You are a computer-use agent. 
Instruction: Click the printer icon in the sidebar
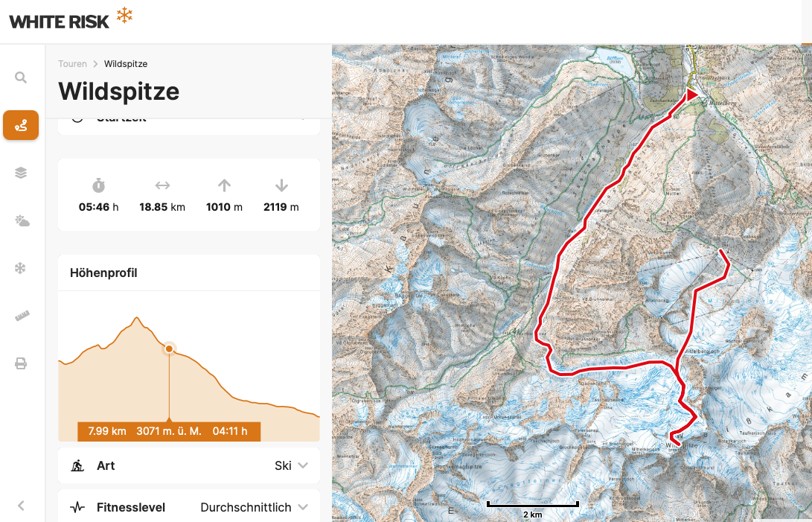(x=21, y=363)
